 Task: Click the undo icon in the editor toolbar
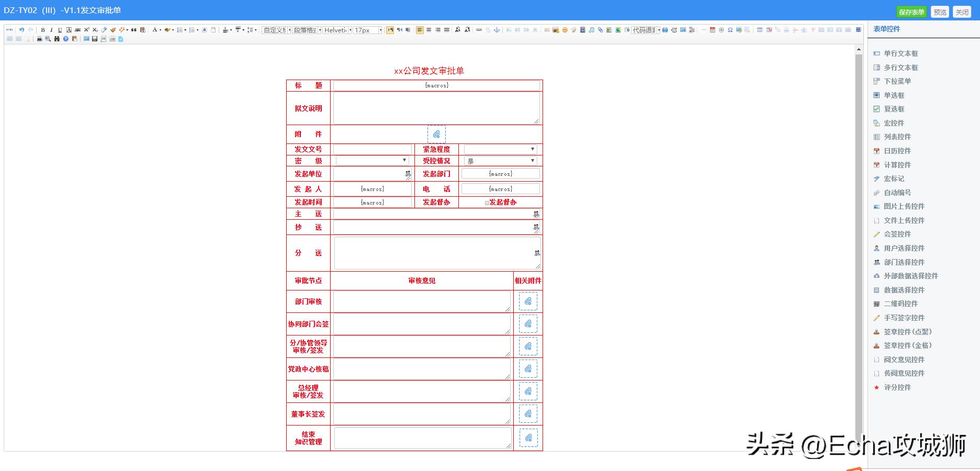click(x=21, y=30)
